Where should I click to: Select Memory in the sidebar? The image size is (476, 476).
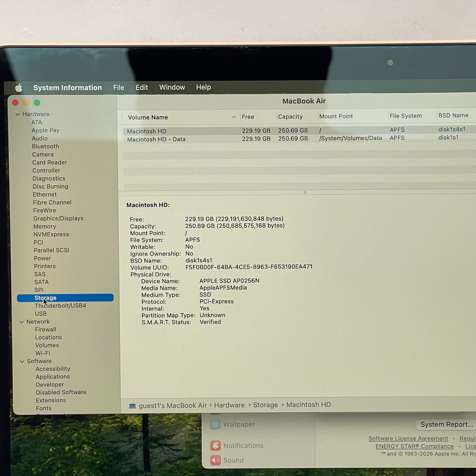coord(44,226)
